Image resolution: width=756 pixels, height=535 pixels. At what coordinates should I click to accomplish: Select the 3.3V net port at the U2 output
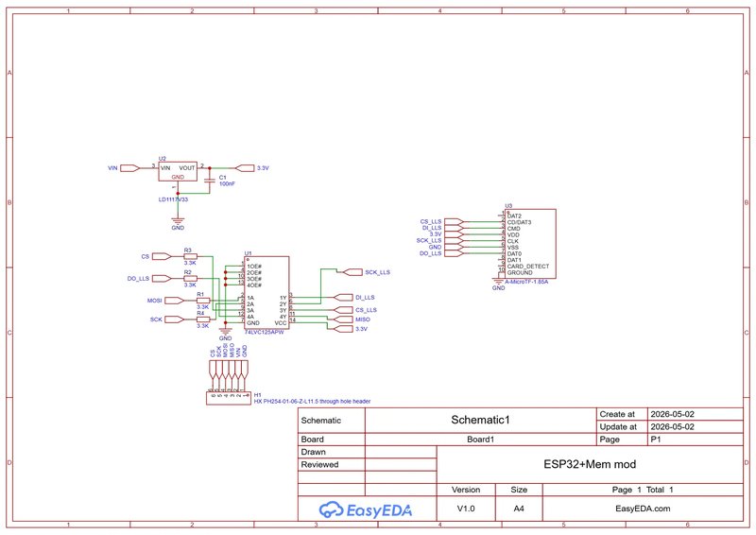[x=245, y=168]
